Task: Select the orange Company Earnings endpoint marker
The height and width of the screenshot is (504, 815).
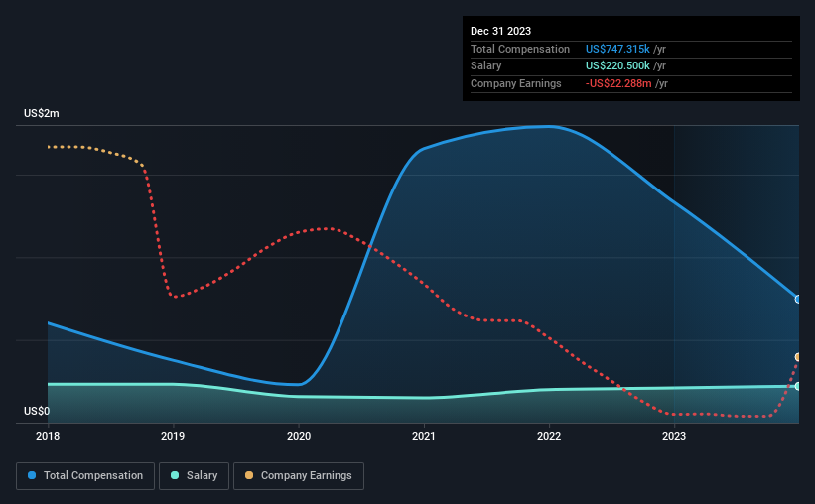Action: click(798, 357)
